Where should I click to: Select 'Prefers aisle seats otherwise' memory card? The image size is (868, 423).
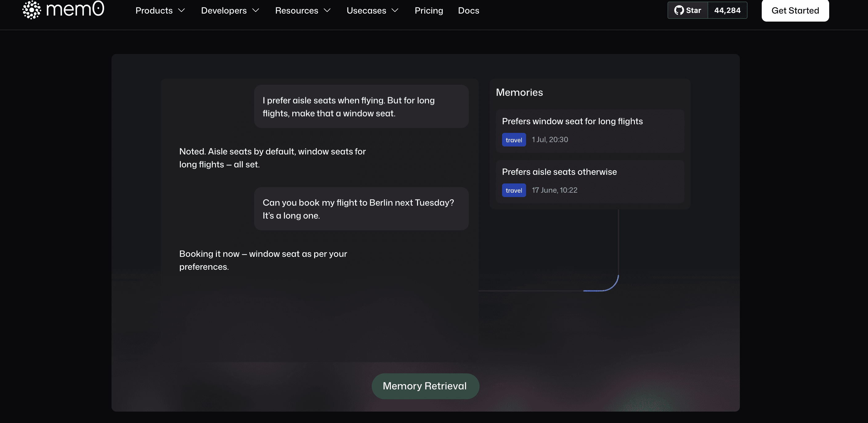pyautogui.click(x=559, y=172)
